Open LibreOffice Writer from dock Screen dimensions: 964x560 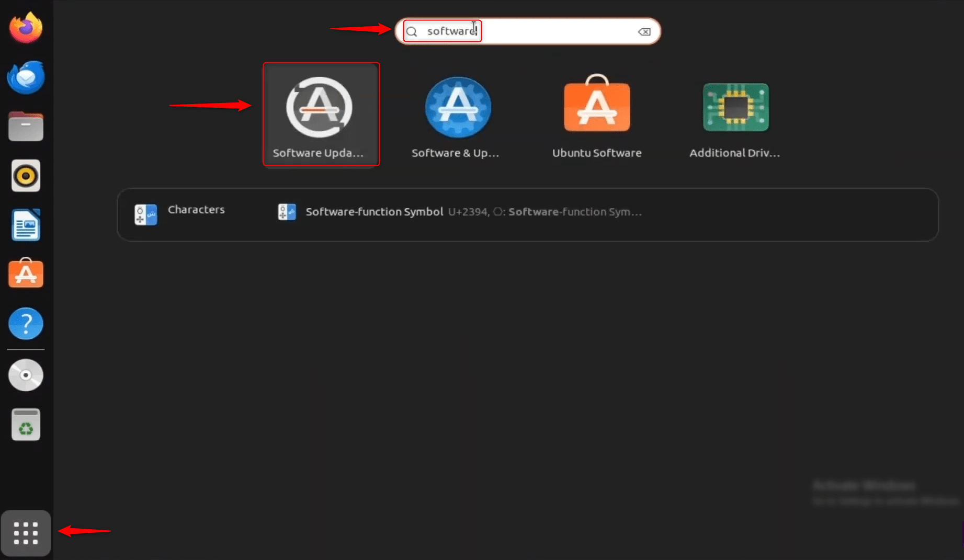click(x=26, y=225)
